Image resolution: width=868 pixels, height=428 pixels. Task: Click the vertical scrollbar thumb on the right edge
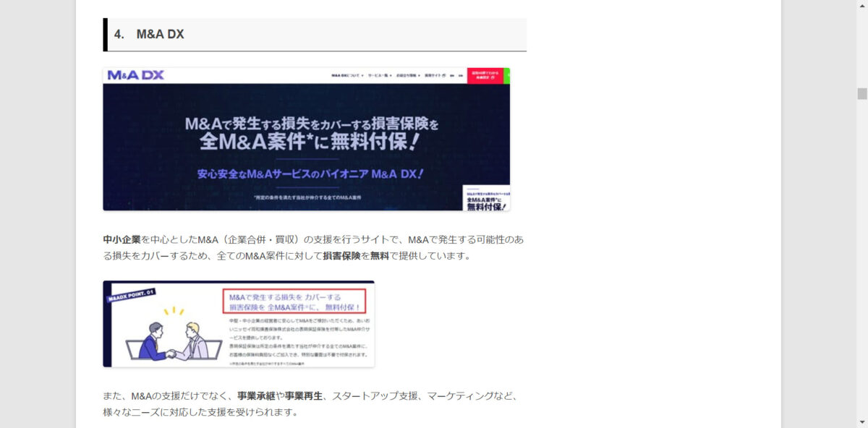tap(861, 94)
